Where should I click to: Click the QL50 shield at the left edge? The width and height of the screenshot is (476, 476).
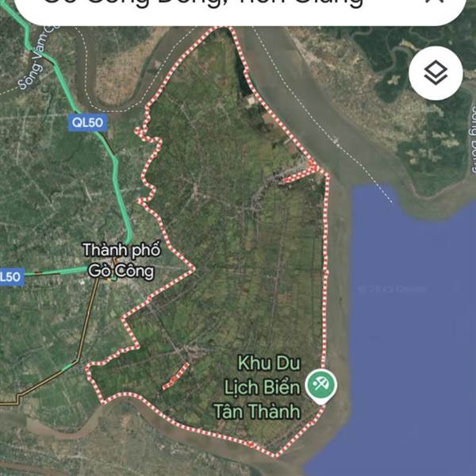point(11,277)
